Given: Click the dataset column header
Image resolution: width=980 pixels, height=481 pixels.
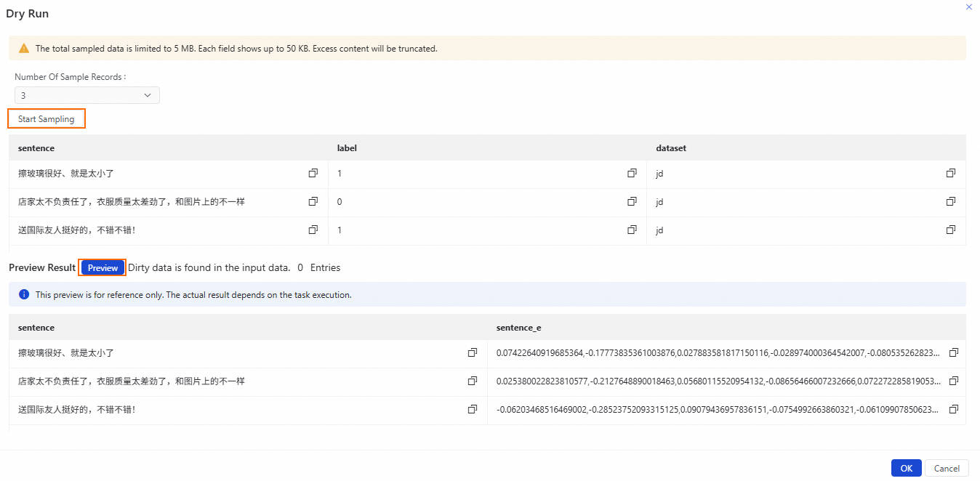Looking at the screenshot, I should tap(671, 148).
